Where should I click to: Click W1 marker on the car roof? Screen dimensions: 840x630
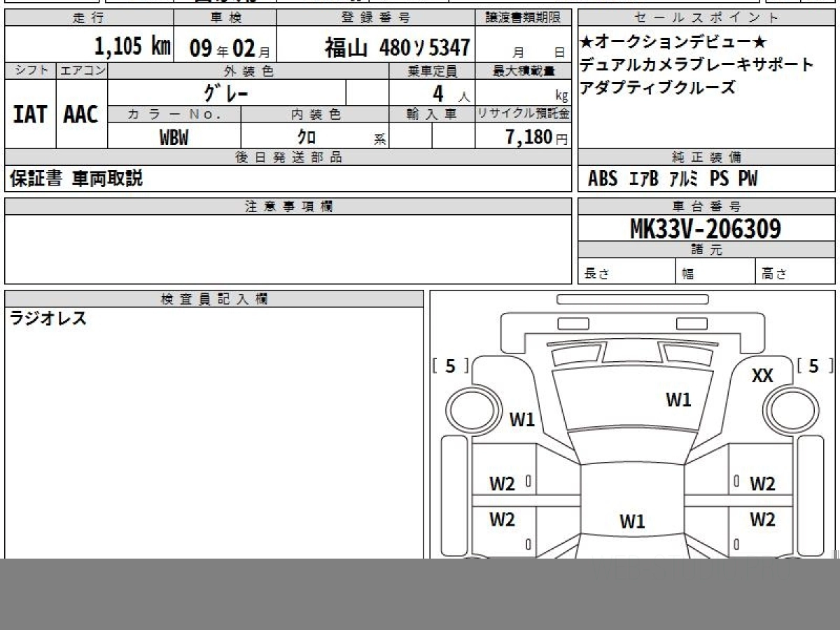632,521
